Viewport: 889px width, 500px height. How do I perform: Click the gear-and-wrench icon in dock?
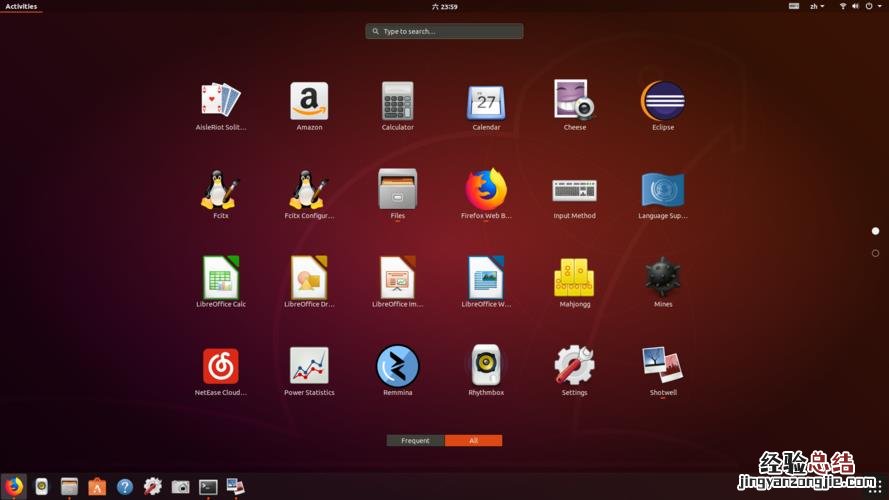153,486
